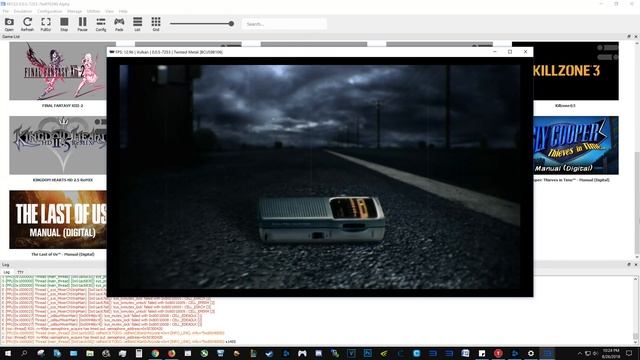The height and width of the screenshot is (360, 640).
Task: Open settings via the Config icon
Action: point(101,24)
